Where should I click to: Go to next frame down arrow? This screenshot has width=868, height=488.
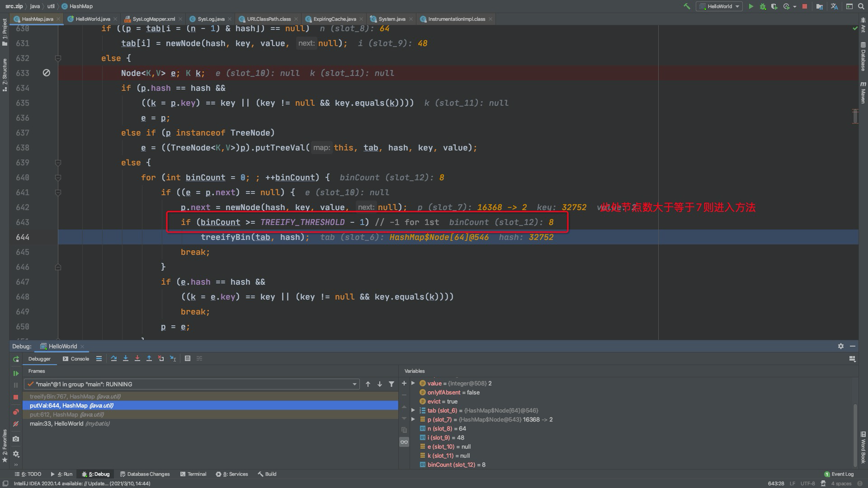(380, 384)
